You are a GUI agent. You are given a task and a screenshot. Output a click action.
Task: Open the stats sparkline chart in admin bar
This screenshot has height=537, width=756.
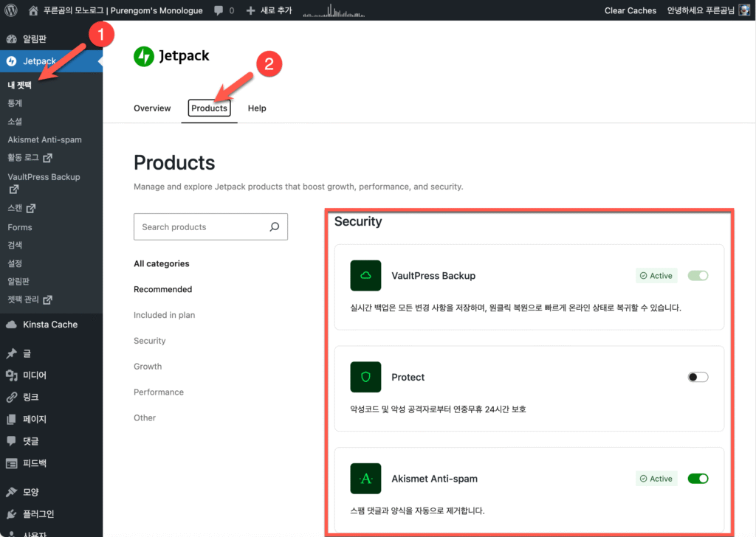coord(334,10)
